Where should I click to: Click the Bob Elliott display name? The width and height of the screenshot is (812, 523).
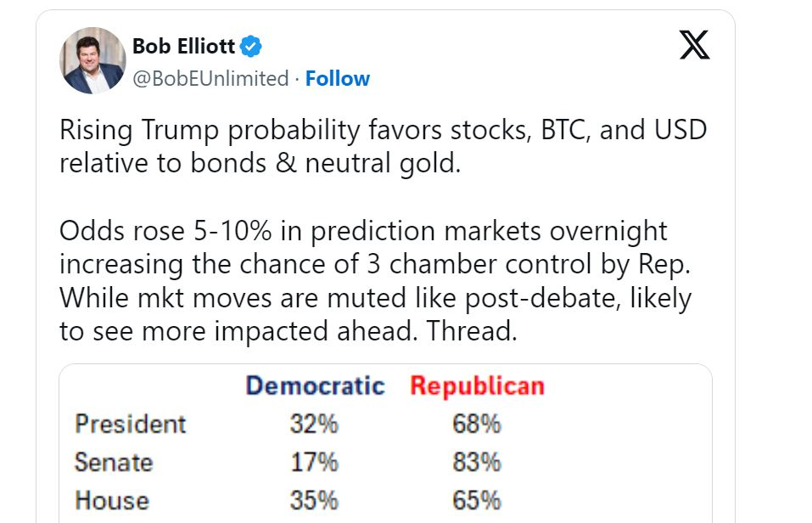184,47
